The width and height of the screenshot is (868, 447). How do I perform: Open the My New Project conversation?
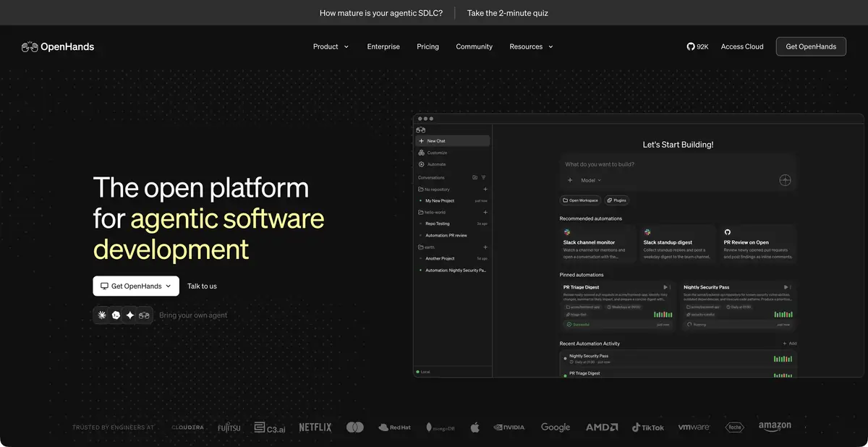[x=453, y=200]
